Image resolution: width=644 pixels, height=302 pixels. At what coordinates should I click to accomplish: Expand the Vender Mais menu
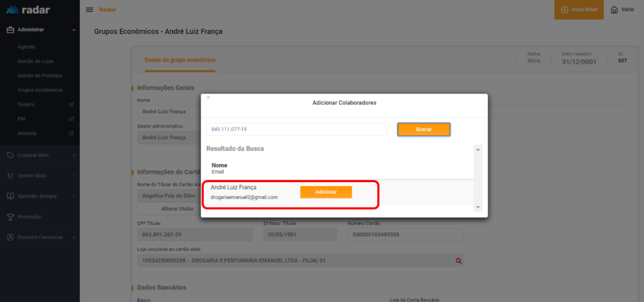[x=73, y=175]
